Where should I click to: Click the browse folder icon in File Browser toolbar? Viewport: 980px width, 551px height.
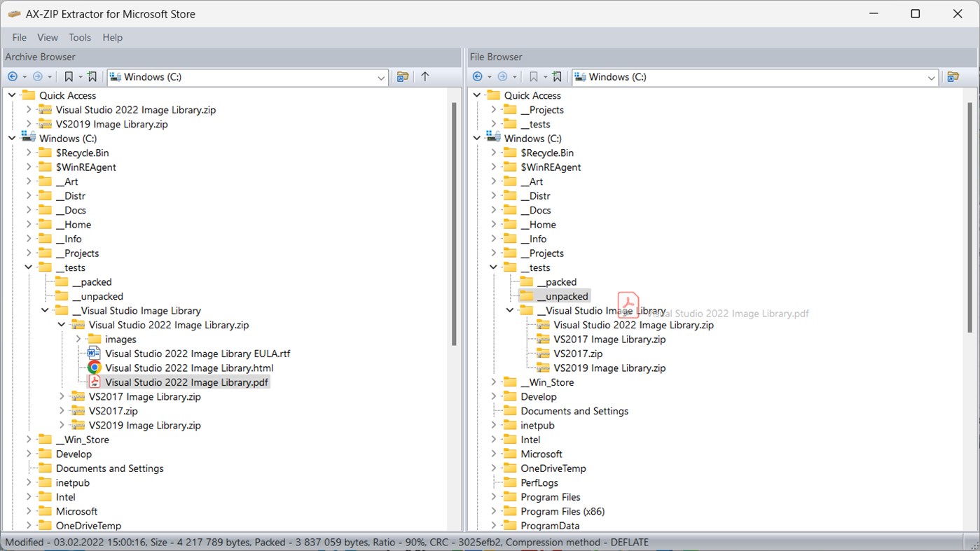point(954,77)
